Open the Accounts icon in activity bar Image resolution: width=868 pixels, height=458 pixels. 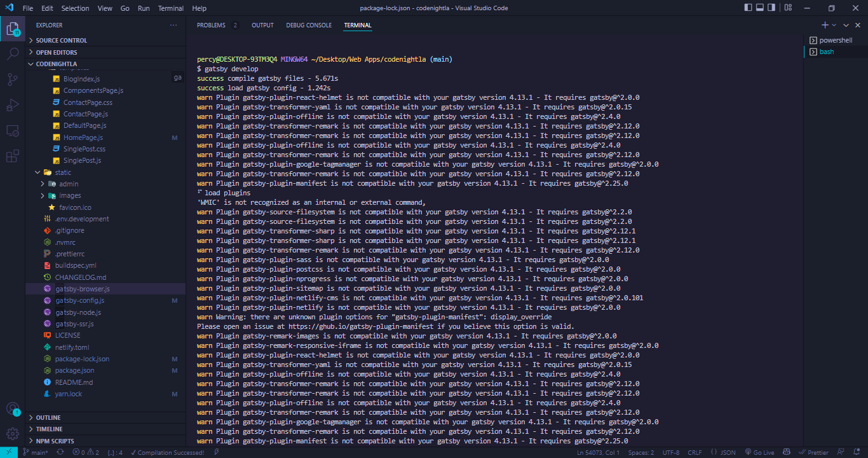13,409
